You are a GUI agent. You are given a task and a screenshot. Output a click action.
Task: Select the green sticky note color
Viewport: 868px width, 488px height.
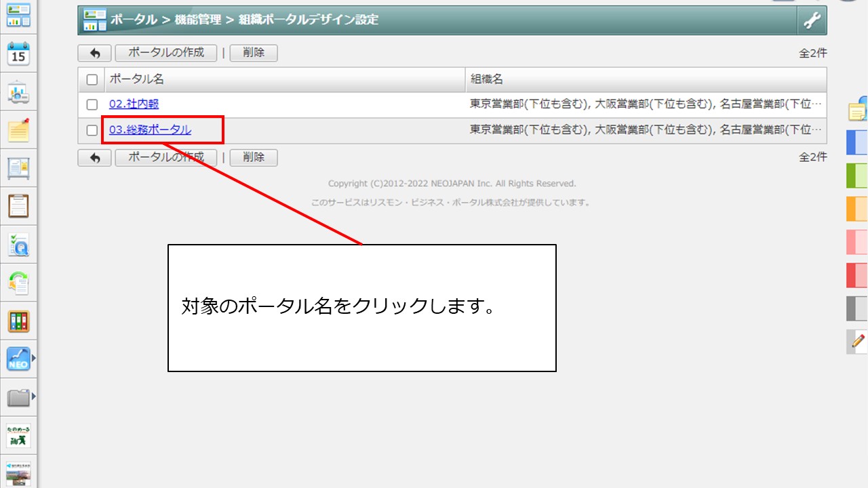tap(857, 176)
